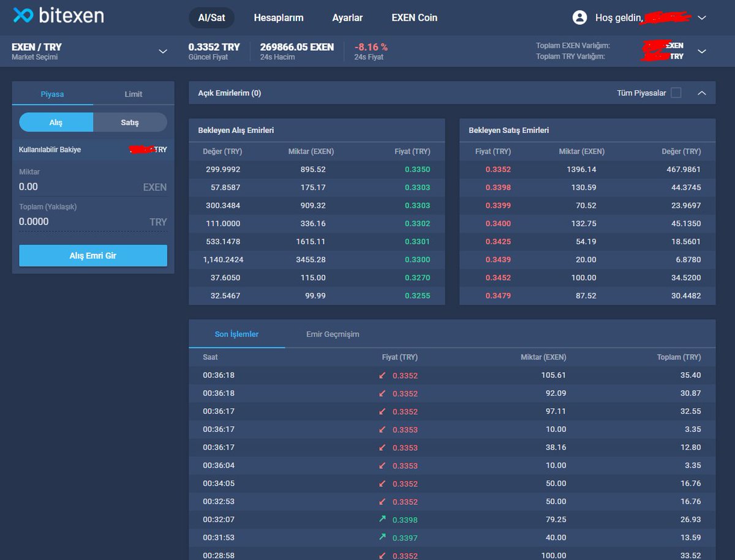This screenshot has width=735, height=560.
Task: Click the Bekleyen Satış Emirleri header
Action: tap(508, 131)
